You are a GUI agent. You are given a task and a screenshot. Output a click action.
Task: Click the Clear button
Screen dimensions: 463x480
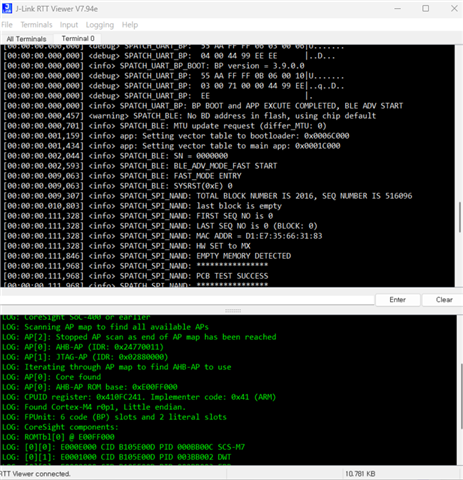tap(444, 299)
